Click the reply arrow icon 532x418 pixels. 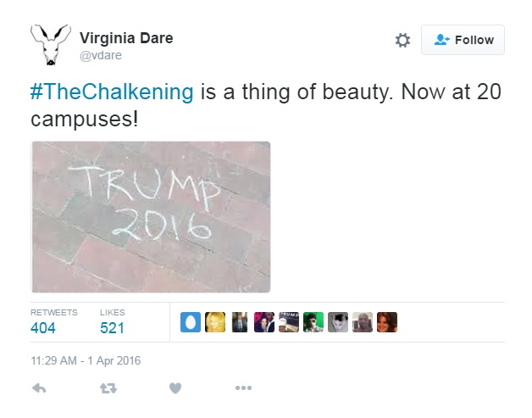coord(39,387)
